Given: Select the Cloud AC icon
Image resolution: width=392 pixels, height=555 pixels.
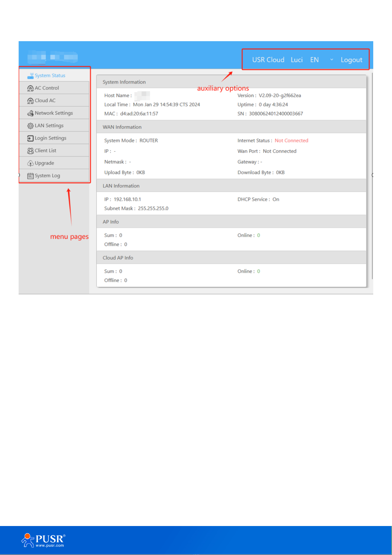Looking at the screenshot, I should click(30, 101).
